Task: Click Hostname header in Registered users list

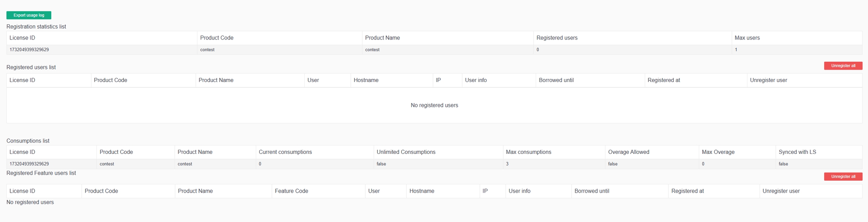Action: pos(366,80)
